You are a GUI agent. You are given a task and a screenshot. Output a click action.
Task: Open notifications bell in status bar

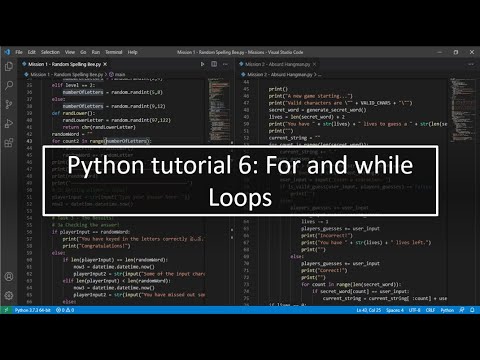(x=472, y=310)
